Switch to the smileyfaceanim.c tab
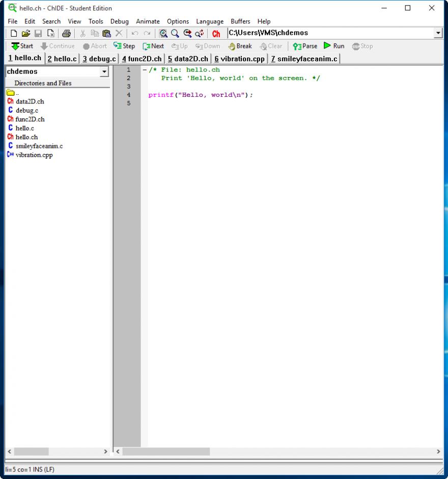The height and width of the screenshot is (479, 448). (304, 59)
